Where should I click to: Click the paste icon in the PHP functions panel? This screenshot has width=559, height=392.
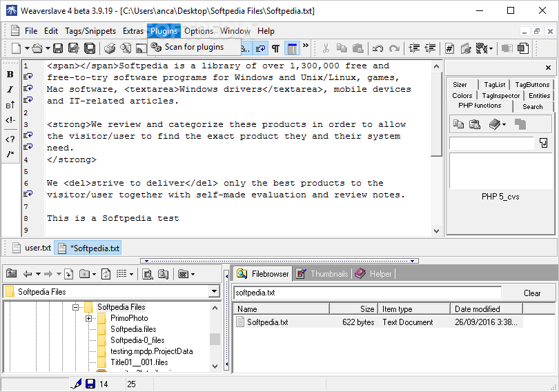(475, 124)
